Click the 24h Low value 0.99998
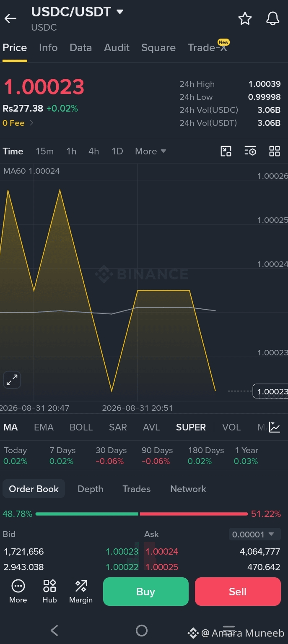 265,97
